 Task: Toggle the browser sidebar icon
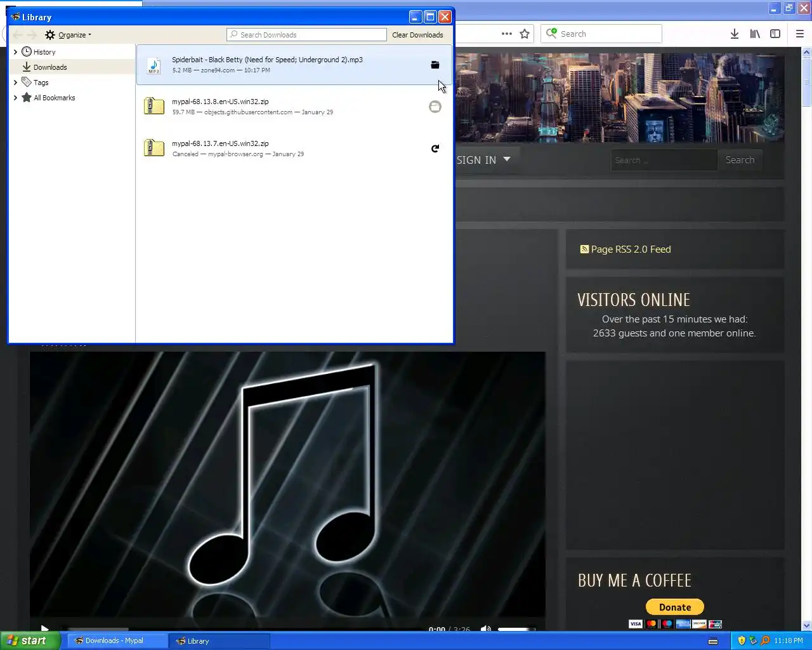[775, 34]
